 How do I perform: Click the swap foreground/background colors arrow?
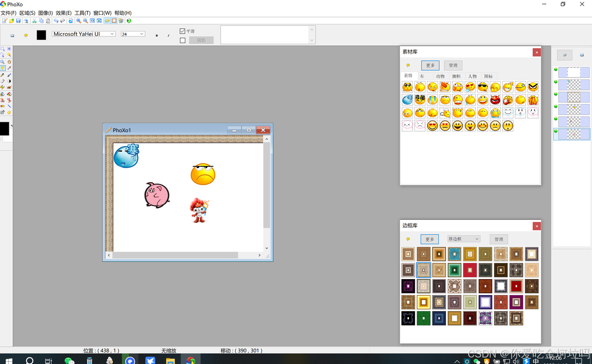(x=12, y=125)
